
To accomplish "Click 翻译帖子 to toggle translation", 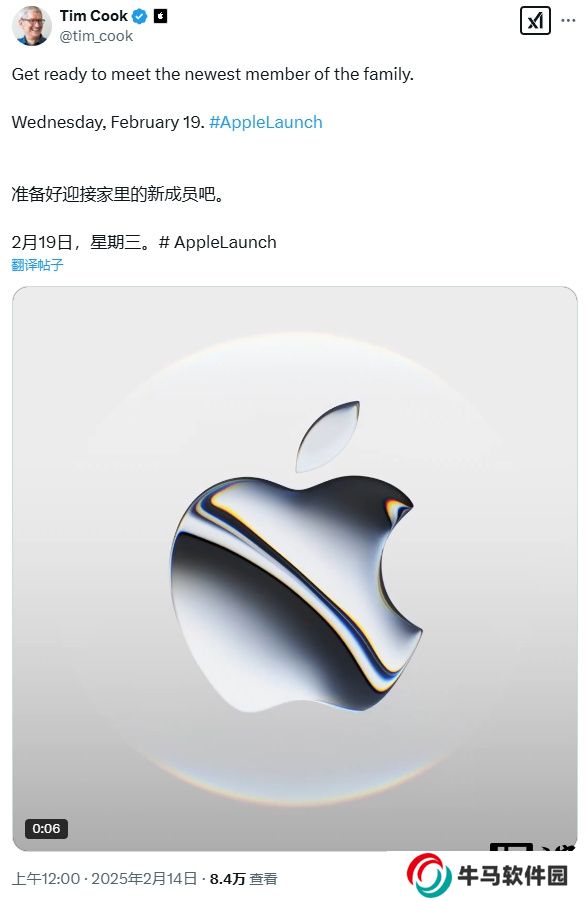I will tap(37, 265).
